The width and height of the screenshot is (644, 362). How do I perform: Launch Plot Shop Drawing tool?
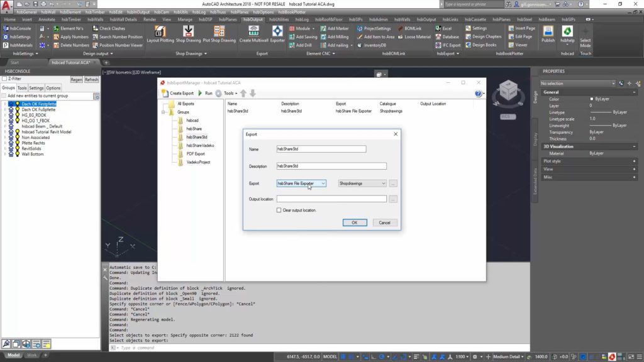pyautogui.click(x=219, y=34)
